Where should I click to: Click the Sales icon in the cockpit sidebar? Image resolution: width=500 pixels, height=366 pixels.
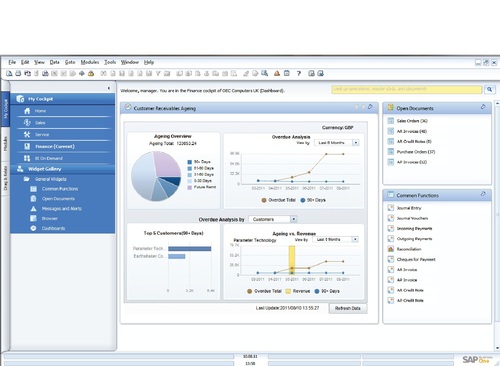27,123
